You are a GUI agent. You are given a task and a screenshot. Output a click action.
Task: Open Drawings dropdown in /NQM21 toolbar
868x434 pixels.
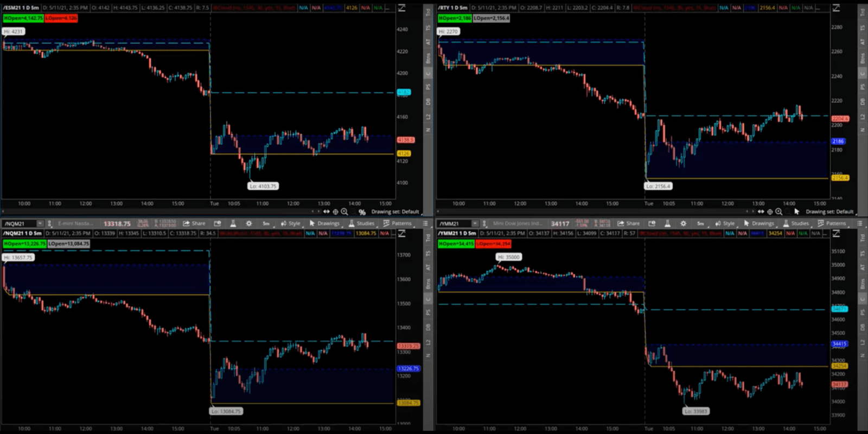(x=324, y=224)
